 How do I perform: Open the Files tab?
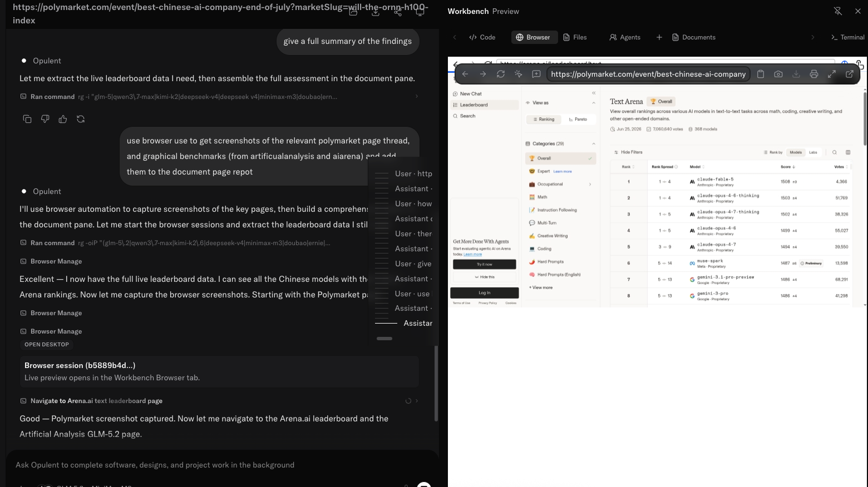[575, 37]
